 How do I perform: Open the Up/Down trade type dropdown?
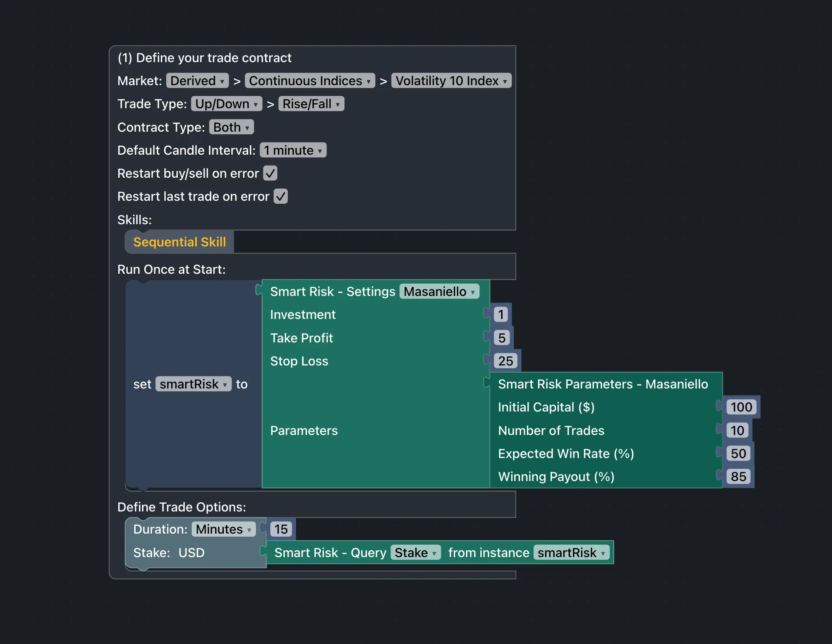(226, 104)
